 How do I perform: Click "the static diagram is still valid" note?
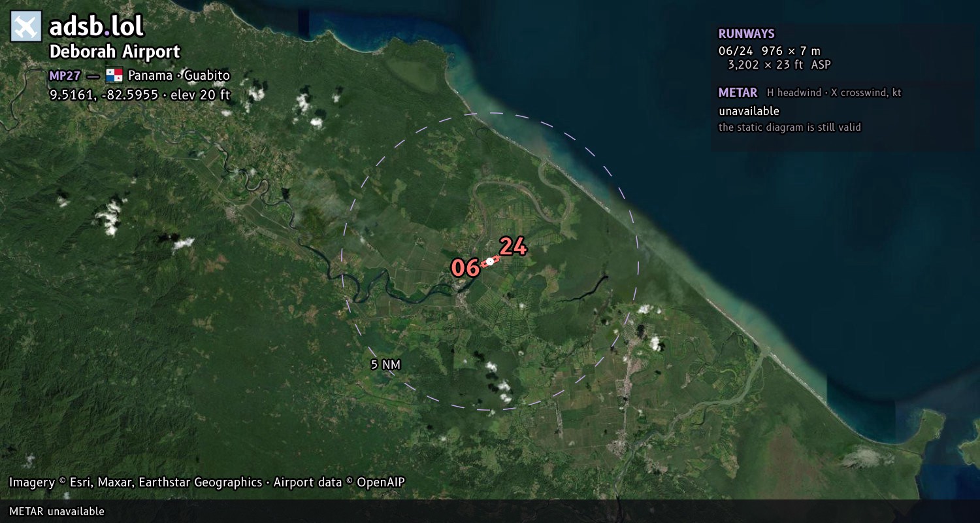coord(789,127)
